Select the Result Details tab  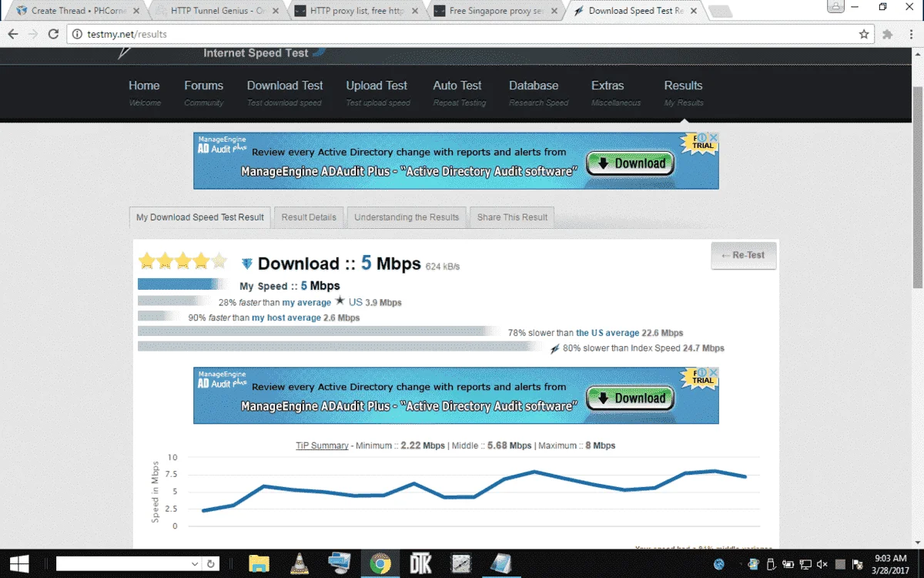click(309, 217)
